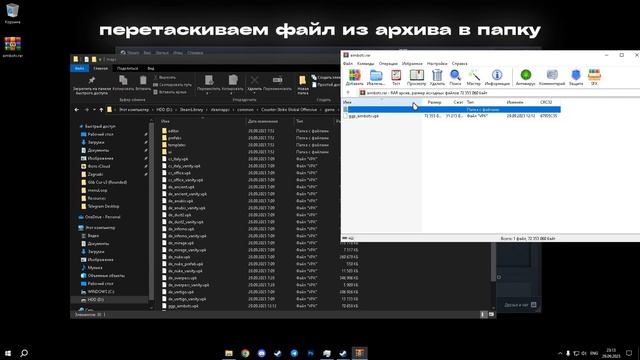Open WinRAR Избранное menu
Screen dimensions: 640x360
coord(412,64)
